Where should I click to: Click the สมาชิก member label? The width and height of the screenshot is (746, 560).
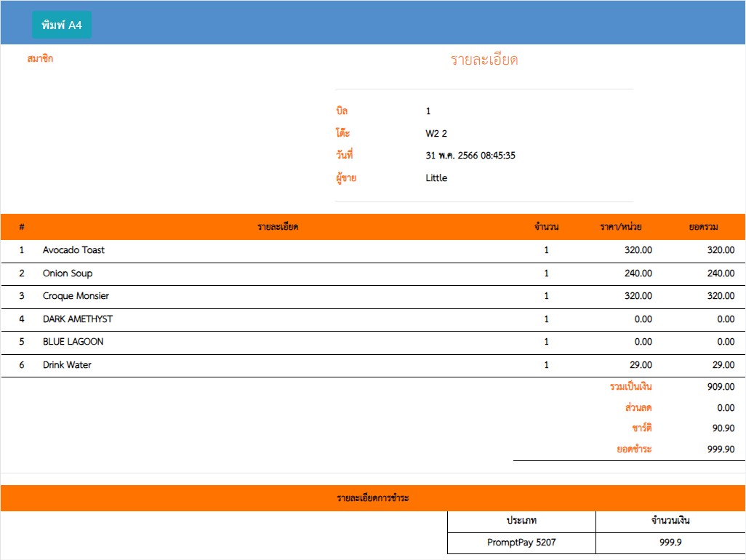coord(40,59)
